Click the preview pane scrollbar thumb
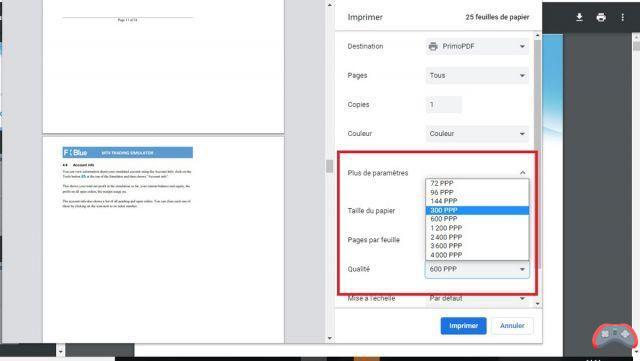Viewport: 640px width, 361px height. [x=330, y=166]
